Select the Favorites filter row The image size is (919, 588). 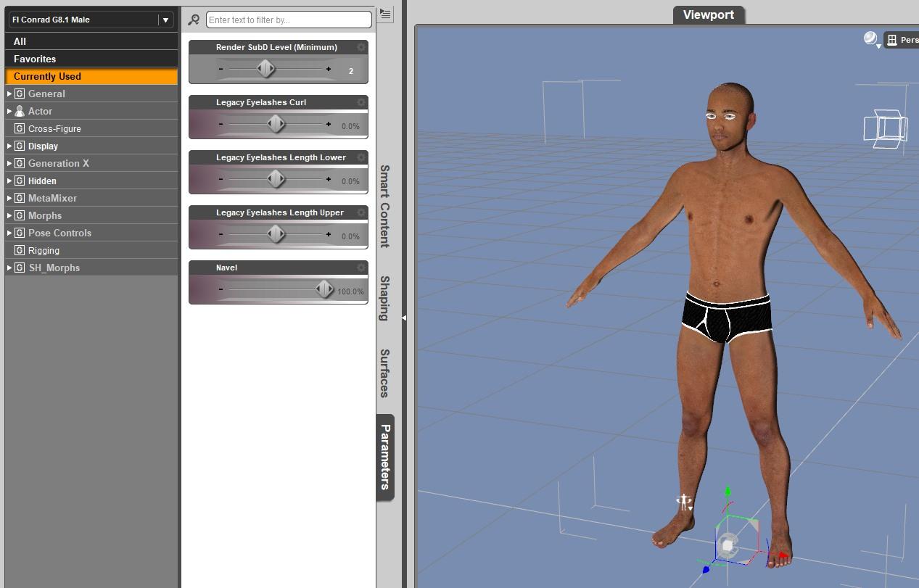91,59
